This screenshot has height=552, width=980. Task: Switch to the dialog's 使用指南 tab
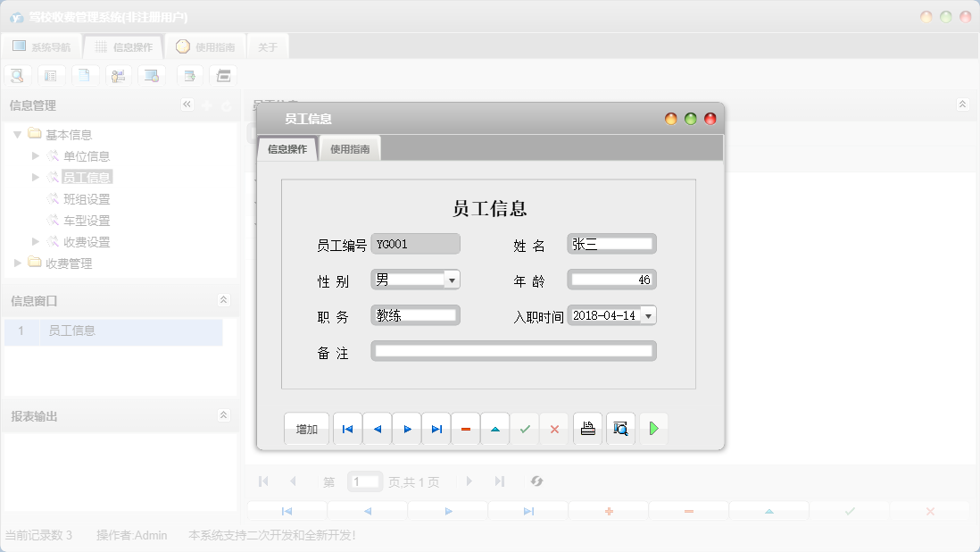(350, 149)
